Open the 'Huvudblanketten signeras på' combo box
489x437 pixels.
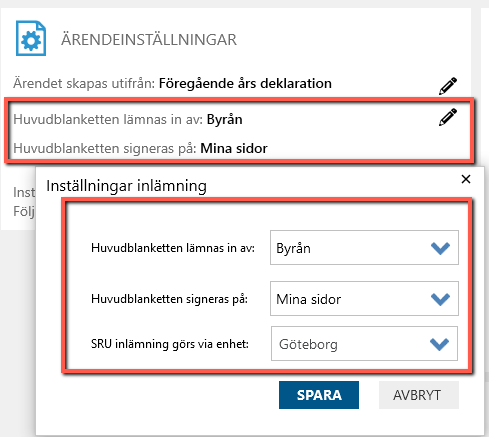pyautogui.click(x=364, y=298)
